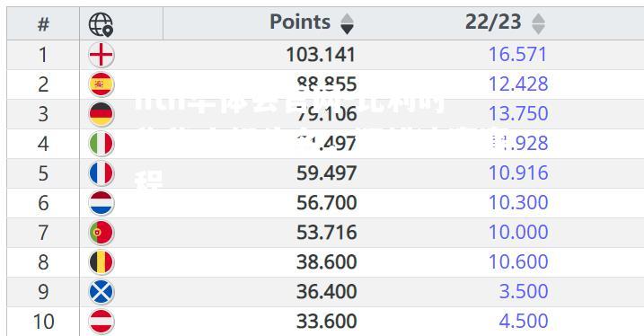Select the Belgium flag icon
This screenshot has width=644, height=336.
(101, 262)
